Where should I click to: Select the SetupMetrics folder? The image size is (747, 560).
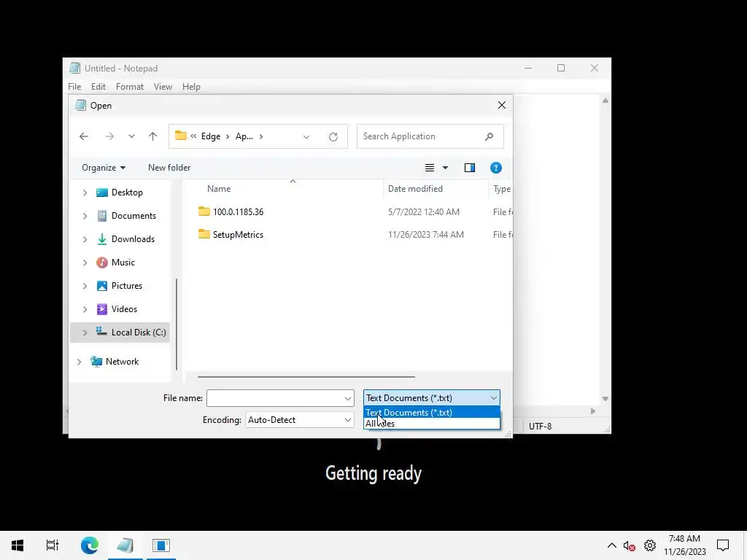click(x=231, y=235)
